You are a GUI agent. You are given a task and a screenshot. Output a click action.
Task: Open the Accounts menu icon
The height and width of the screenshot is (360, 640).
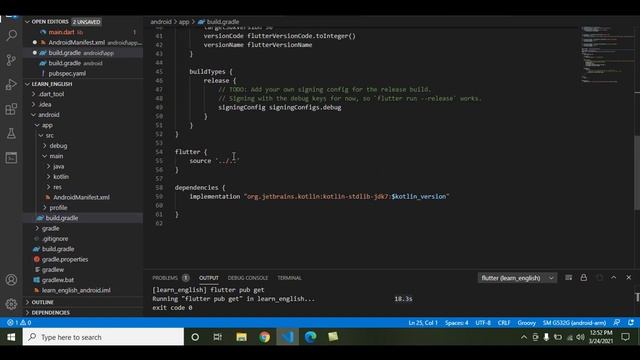point(11,280)
